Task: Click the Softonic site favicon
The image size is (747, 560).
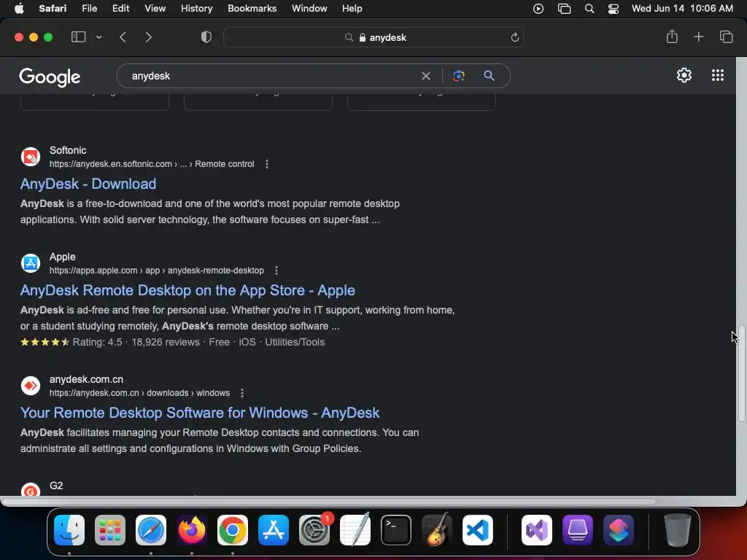Action: coord(31,157)
